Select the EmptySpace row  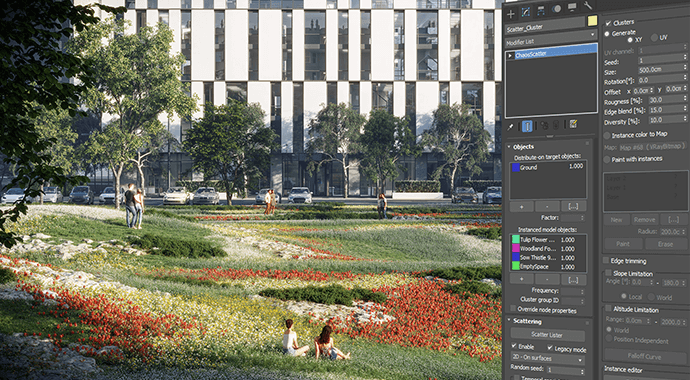click(548, 266)
